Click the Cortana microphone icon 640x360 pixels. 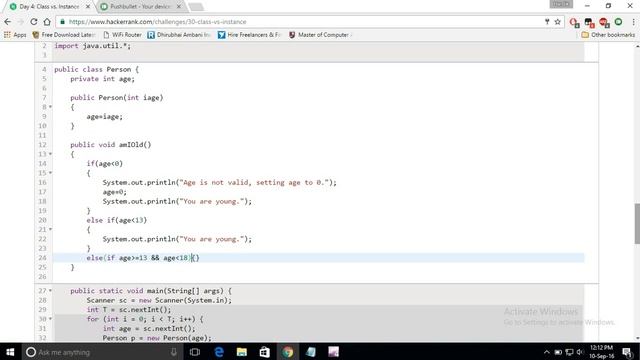[x=173, y=352]
